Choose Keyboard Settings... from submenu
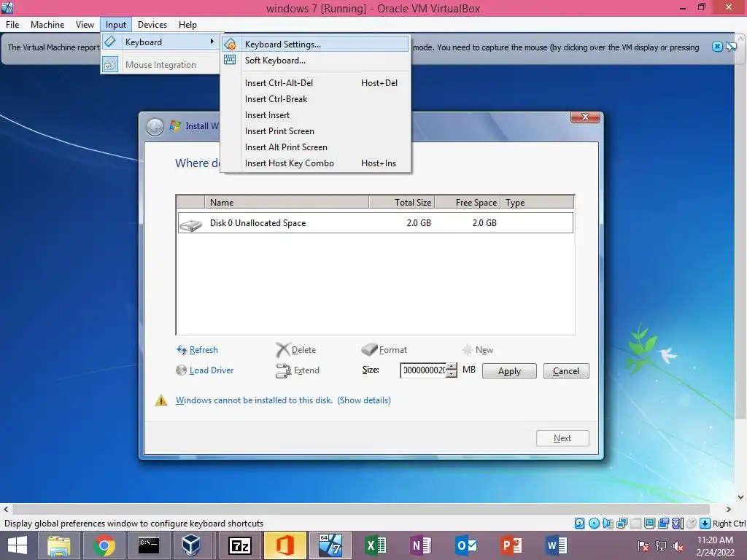747x560 pixels. 315,44
